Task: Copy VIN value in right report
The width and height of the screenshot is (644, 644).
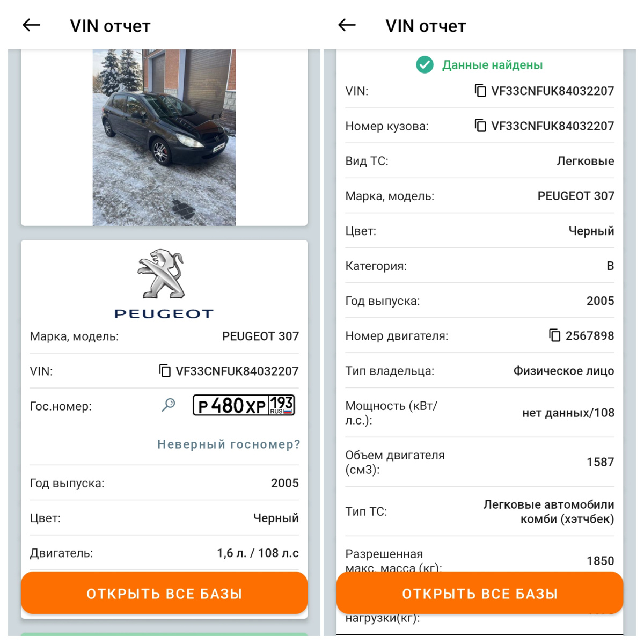Action: pyautogui.click(x=480, y=91)
